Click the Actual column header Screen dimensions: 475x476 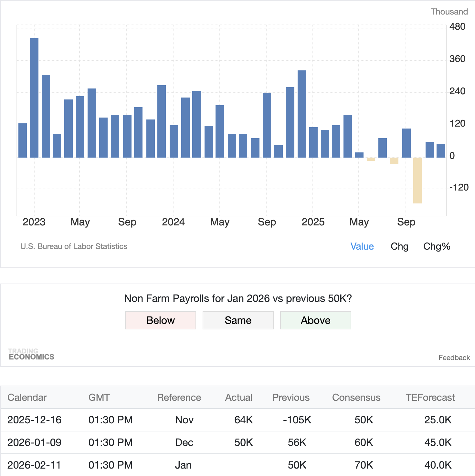(238, 398)
